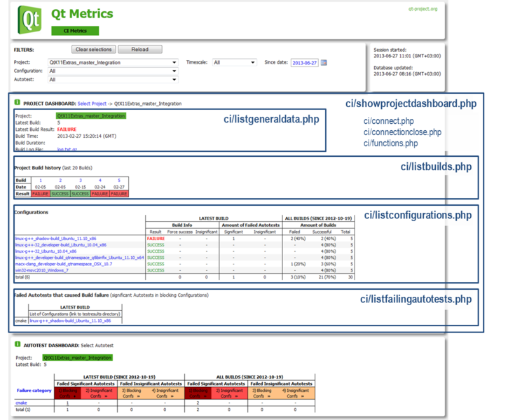515x420 pixels.
Task: Follow the qt-project.org link
Action: click(x=423, y=9)
